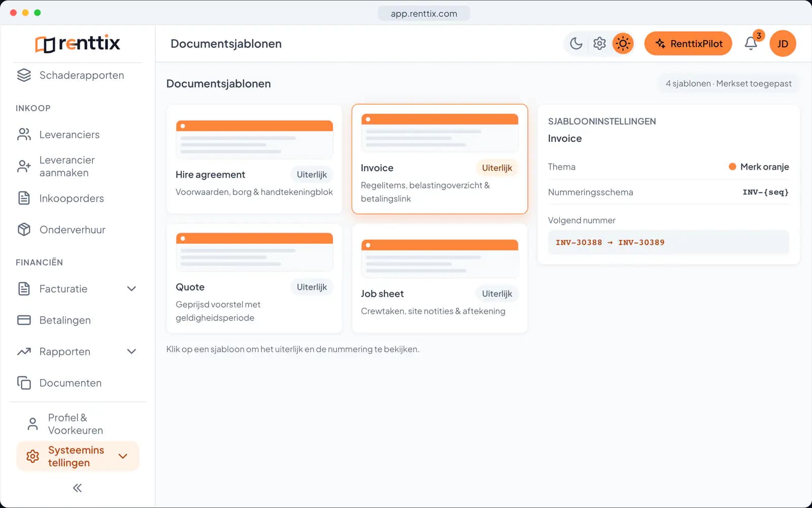Screen dimensions: 812x508
Task: Collapse the sidebar with double chevron
Action: 77,488
